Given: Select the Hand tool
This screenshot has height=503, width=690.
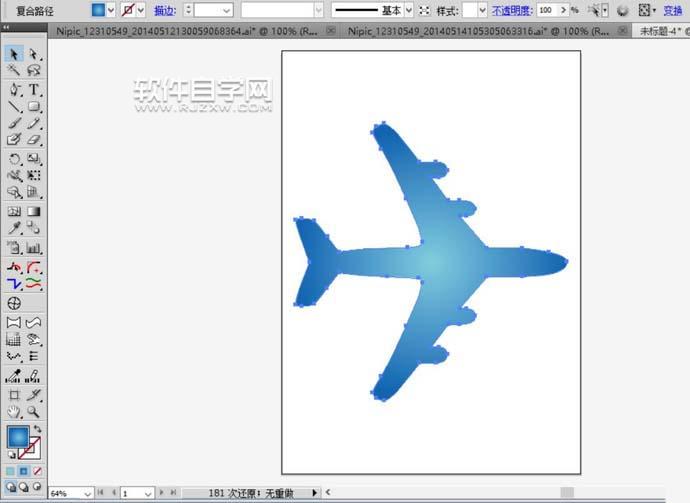Looking at the screenshot, I should pos(14,412).
